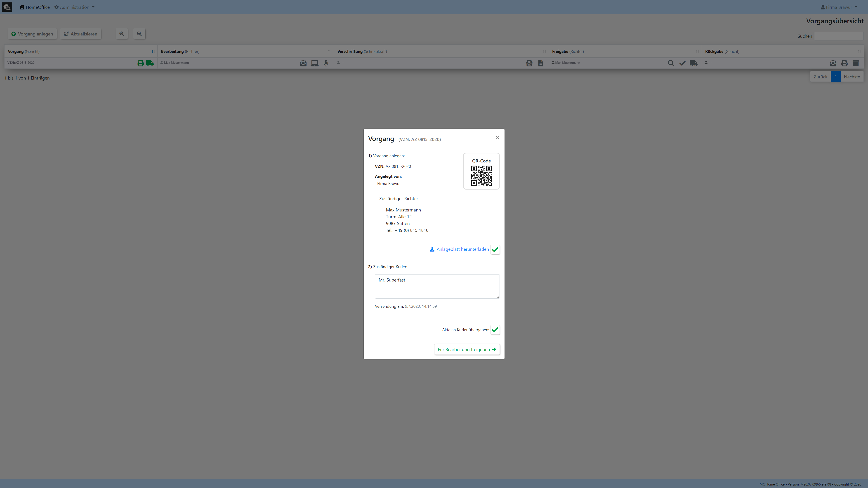Sort by the Bearbeitung (Richter) column

(245, 52)
